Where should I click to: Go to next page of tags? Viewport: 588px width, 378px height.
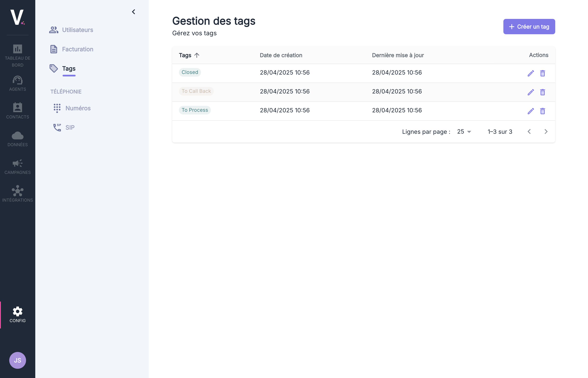[x=546, y=131]
